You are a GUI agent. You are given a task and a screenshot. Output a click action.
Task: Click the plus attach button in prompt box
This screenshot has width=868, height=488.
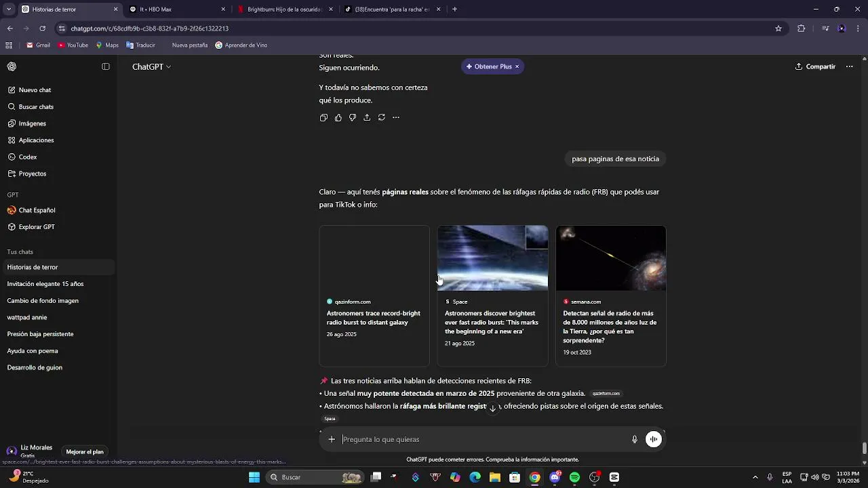pyautogui.click(x=332, y=439)
